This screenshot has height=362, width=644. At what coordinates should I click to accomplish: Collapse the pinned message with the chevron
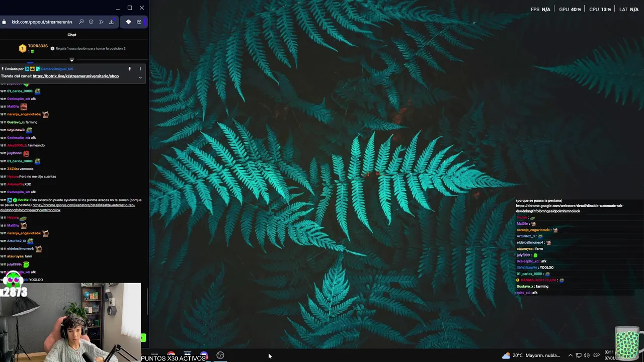pyautogui.click(x=140, y=77)
